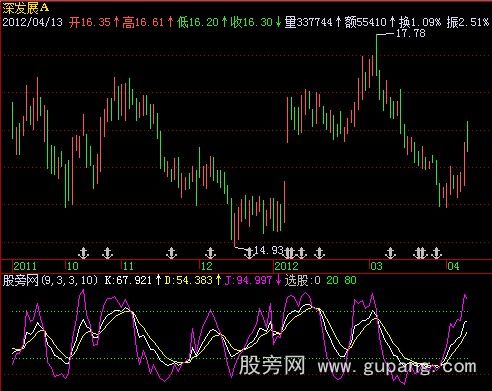
Task: Jump to month 03 on the time axis
Action: pyautogui.click(x=376, y=266)
